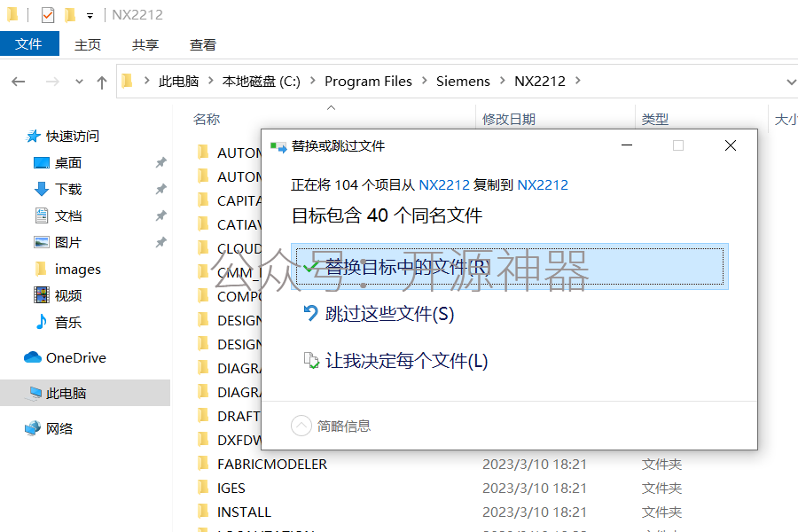Go up one folder level arrow
The height and width of the screenshot is (532, 798).
pos(102,82)
